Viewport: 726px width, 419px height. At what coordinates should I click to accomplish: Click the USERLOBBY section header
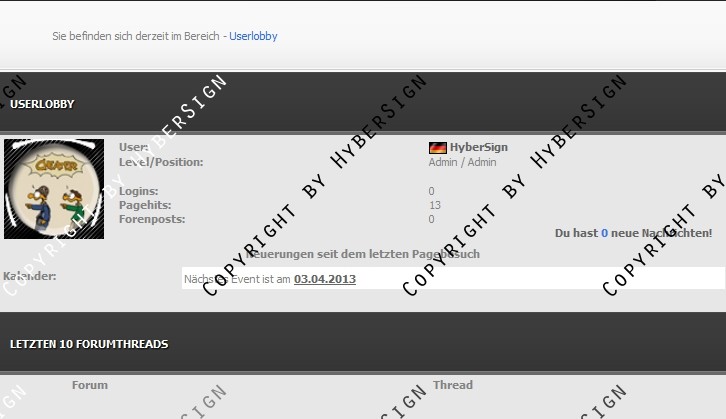tap(42, 104)
